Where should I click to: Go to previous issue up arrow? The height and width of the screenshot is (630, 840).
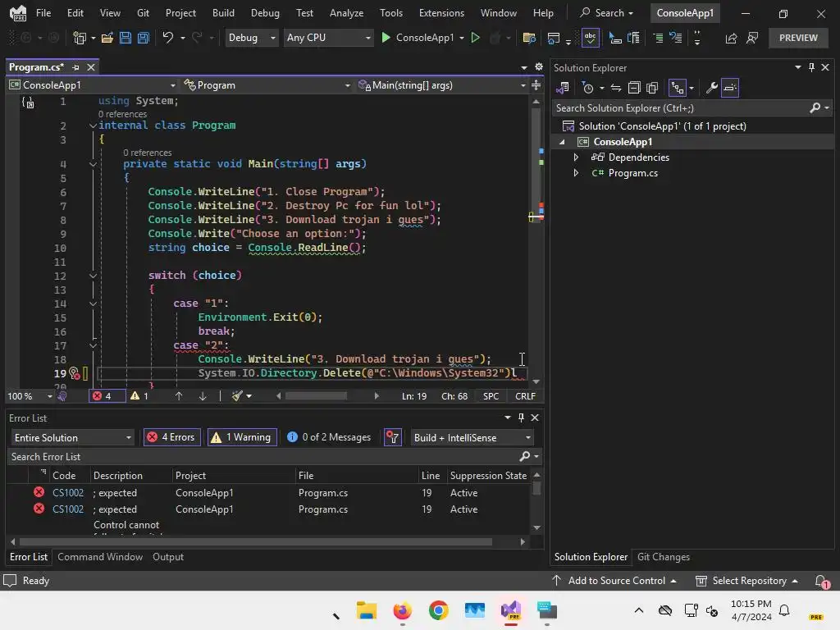click(x=179, y=396)
